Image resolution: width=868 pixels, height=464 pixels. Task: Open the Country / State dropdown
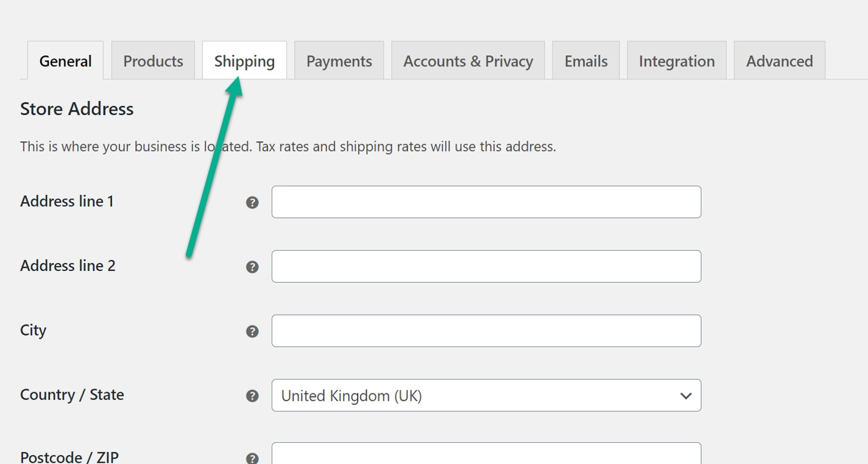[x=485, y=396]
